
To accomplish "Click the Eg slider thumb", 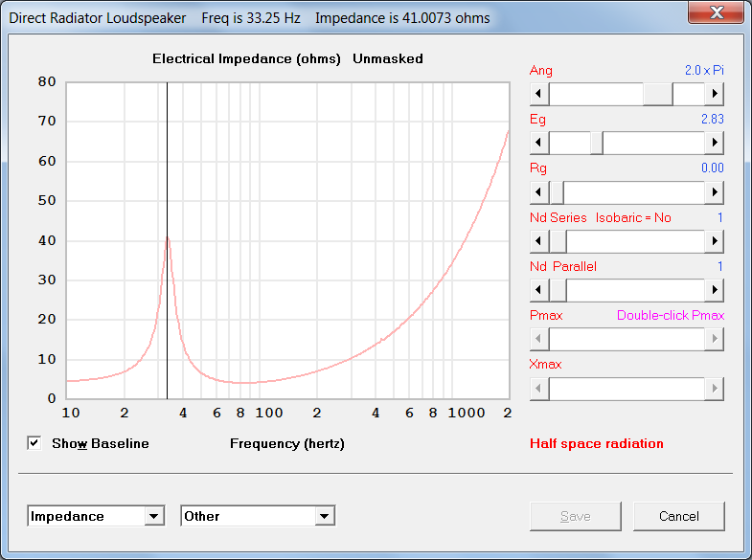I will pyautogui.click(x=596, y=143).
